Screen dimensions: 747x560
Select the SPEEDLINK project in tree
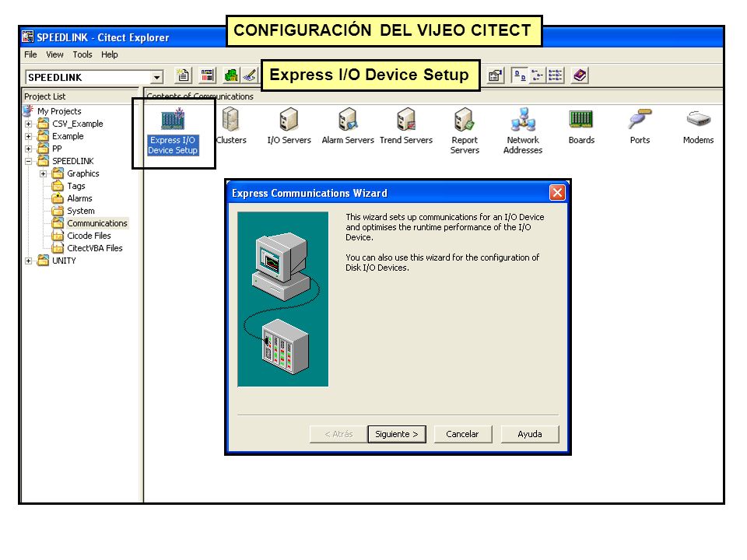[x=73, y=162]
